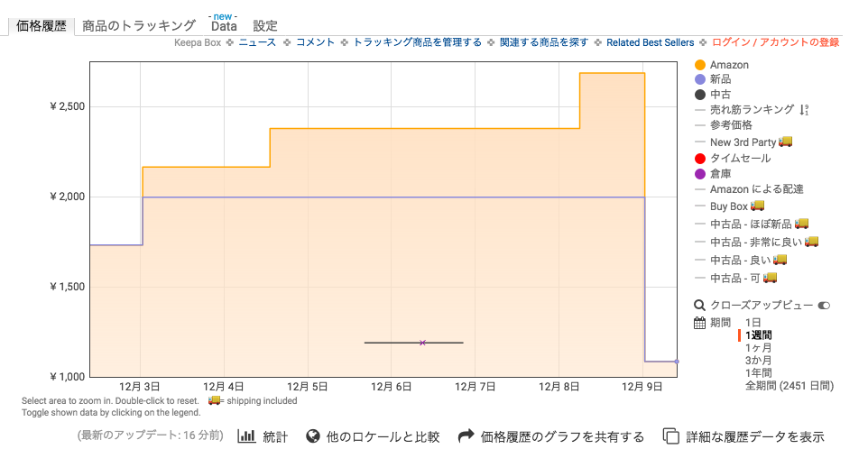868x449 pixels.
Task: Open the 設定 tab
Action: (x=265, y=26)
